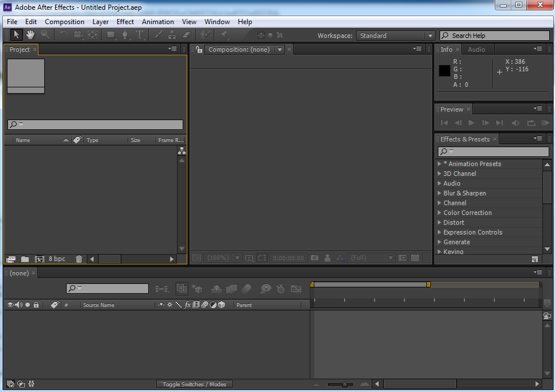Open Composition Mini-Flowchart in timeline

coord(162,289)
